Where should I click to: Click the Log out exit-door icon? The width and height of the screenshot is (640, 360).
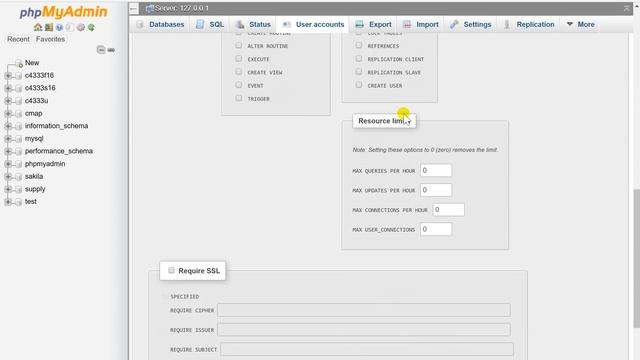point(49,27)
